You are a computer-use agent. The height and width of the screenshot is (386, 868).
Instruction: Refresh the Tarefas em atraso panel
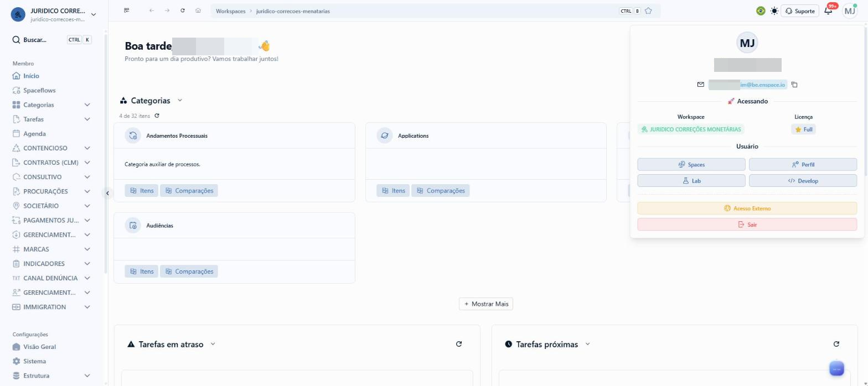(x=459, y=344)
